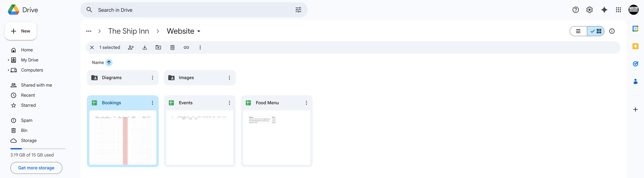Open more options for Food Menu file

pyautogui.click(x=306, y=103)
